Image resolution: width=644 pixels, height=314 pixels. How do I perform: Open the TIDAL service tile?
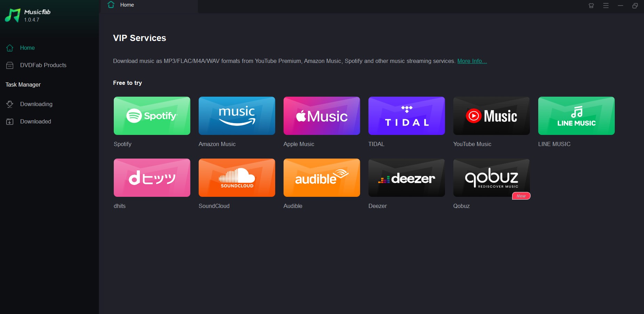(407, 116)
